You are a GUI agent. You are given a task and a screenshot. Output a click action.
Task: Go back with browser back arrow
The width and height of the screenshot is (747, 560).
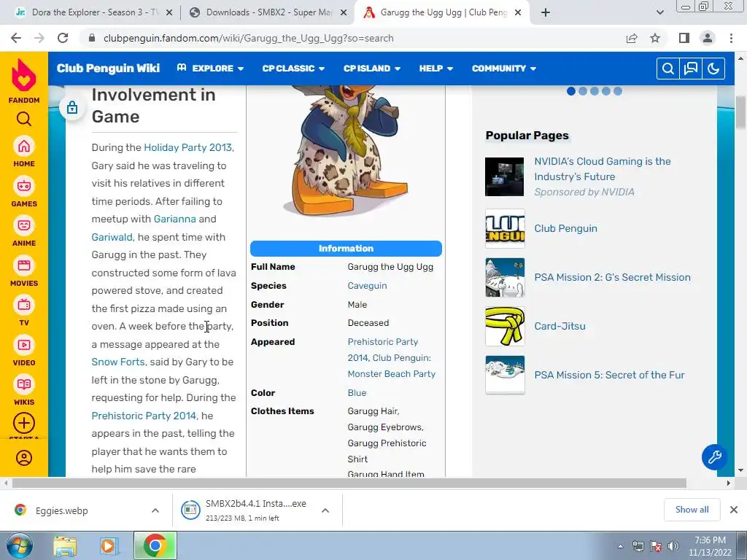coord(16,38)
